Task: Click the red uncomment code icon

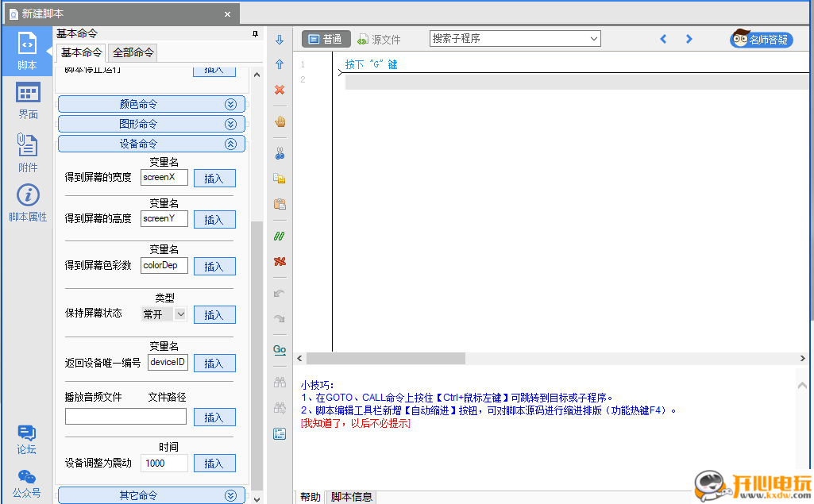Action: click(279, 261)
